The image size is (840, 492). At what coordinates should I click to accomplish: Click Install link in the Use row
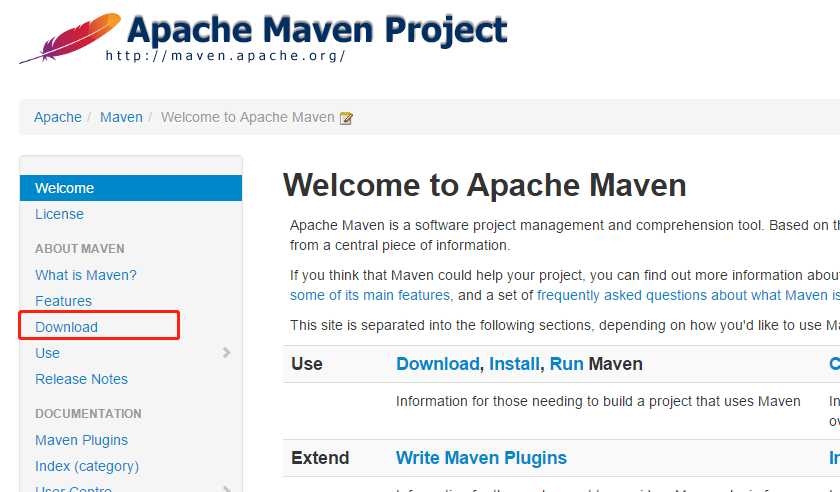click(514, 364)
